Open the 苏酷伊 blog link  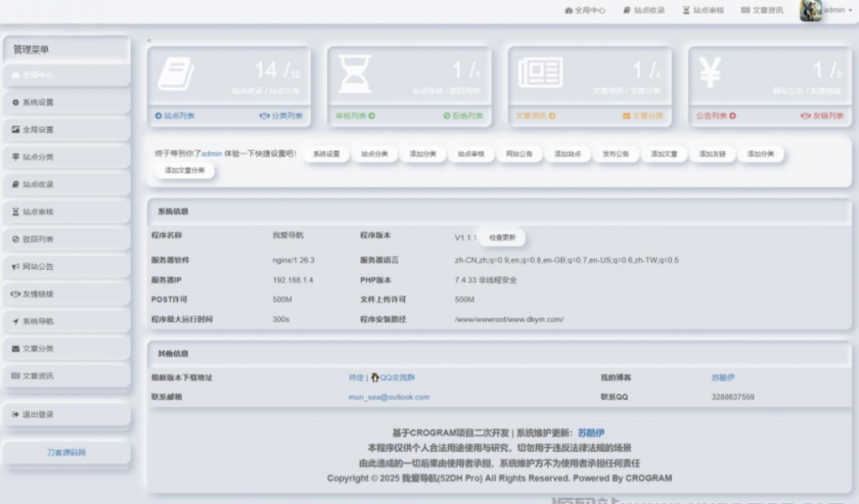point(723,377)
